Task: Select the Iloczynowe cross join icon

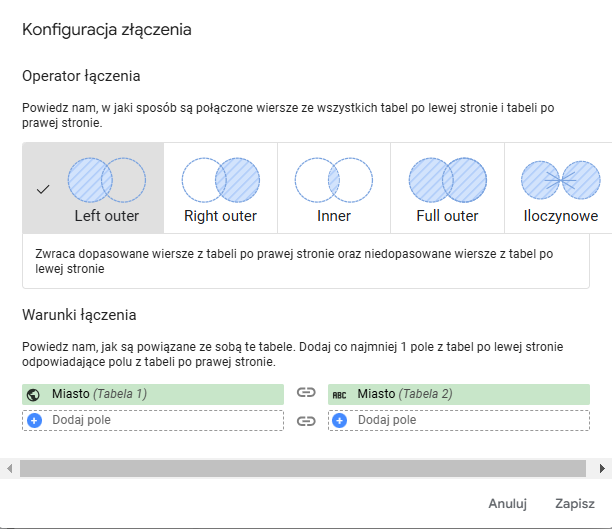Action: pyautogui.click(x=559, y=180)
